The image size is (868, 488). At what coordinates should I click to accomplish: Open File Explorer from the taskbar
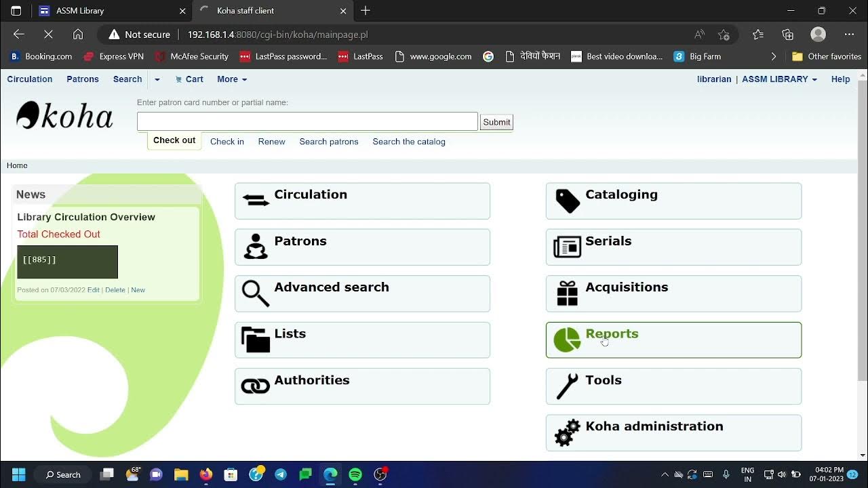pos(181,474)
